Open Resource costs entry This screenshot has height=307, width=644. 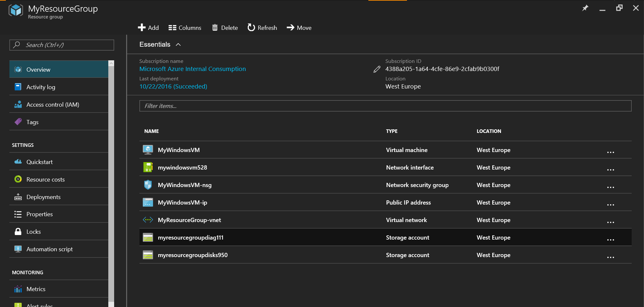pyautogui.click(x=59, y=179)
